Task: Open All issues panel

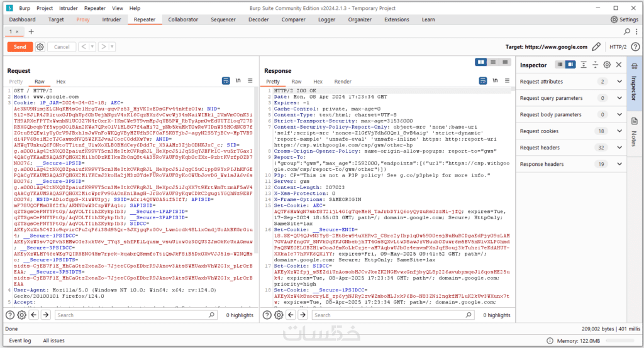Action: (x=54, y=340)
